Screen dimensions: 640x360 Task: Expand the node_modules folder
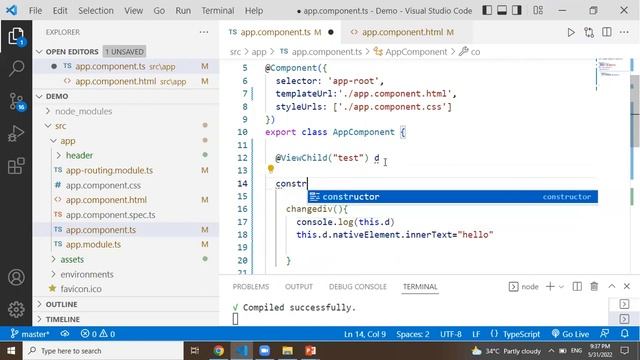coord(48,111)
